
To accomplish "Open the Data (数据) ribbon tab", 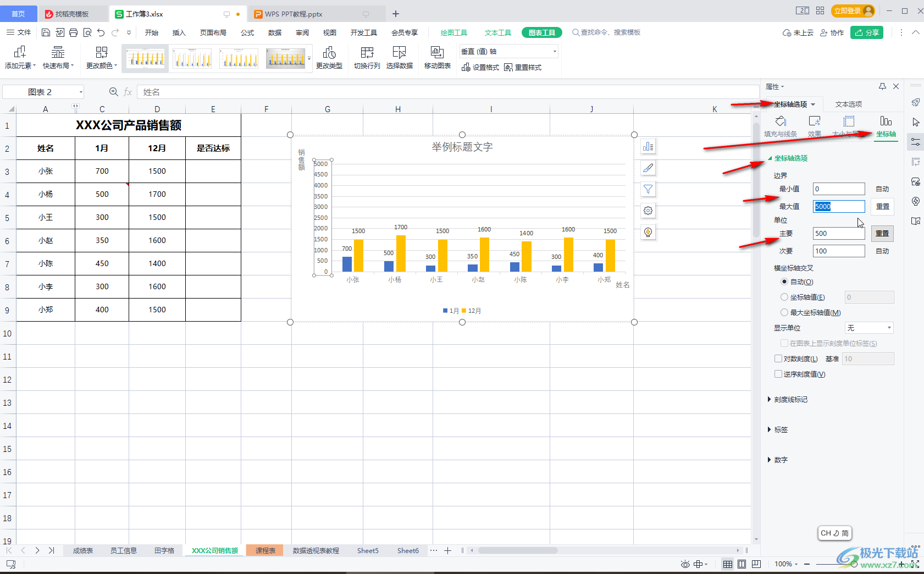I will pos(275,32).
